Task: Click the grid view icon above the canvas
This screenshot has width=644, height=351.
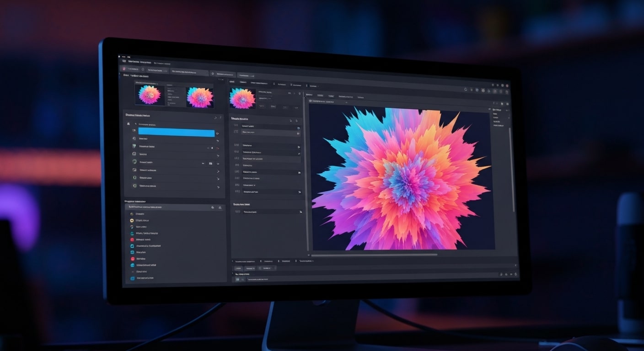Action: (477, 89)
